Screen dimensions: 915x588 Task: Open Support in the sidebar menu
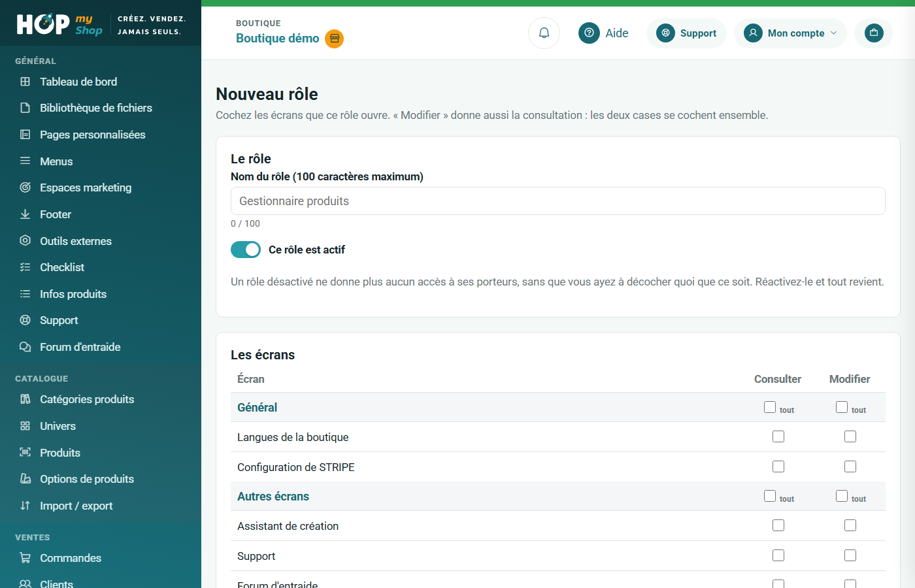pyautogui.click(x=59, y=320)
